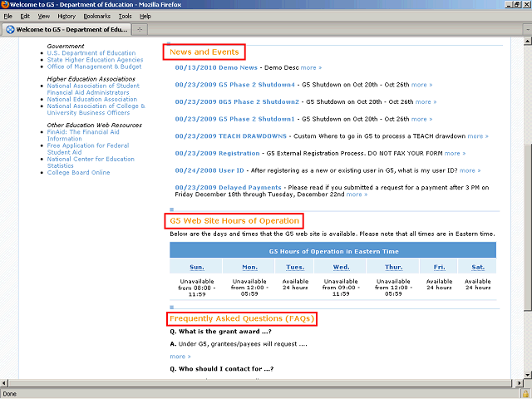The image size is (532, 399).
Task: Click the Sat. column header
Action: tap(478, 267)
